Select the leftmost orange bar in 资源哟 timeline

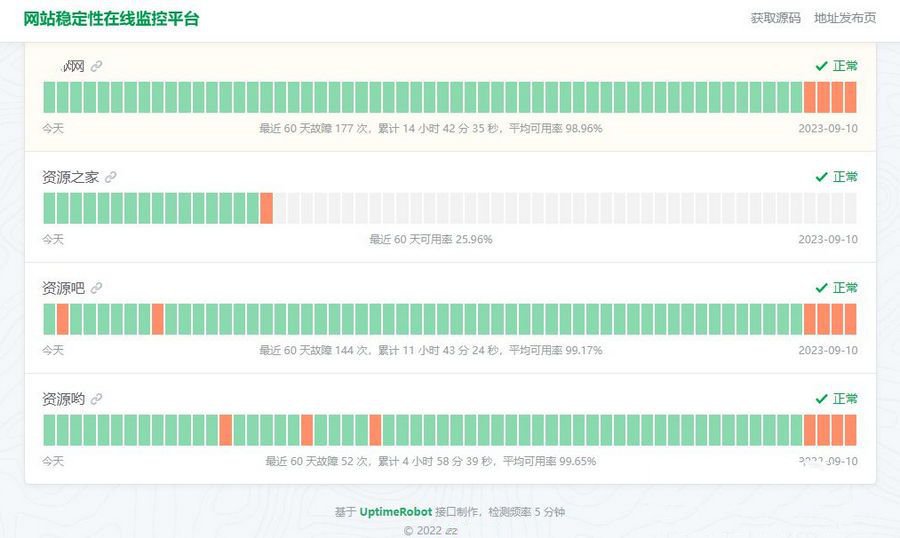(225, 430)
